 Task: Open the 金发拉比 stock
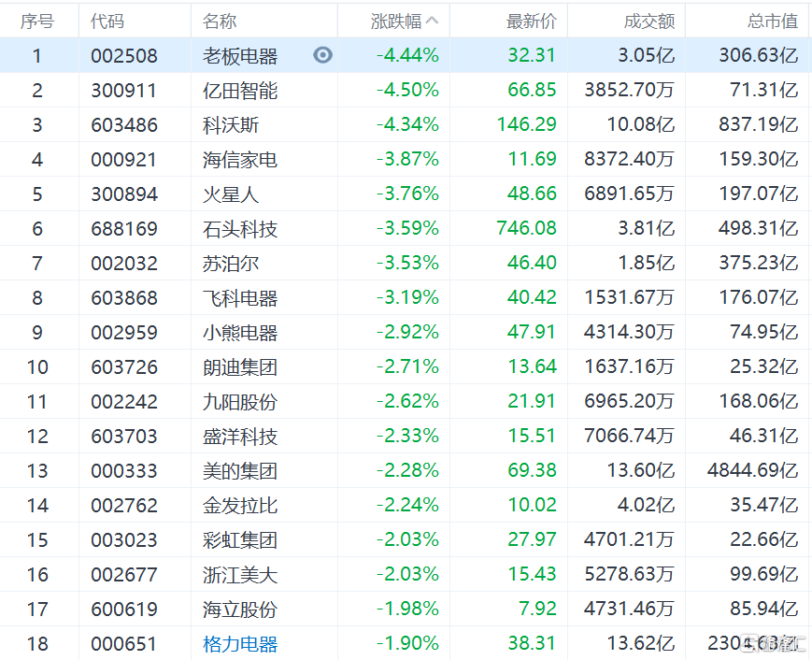[240, 506]
